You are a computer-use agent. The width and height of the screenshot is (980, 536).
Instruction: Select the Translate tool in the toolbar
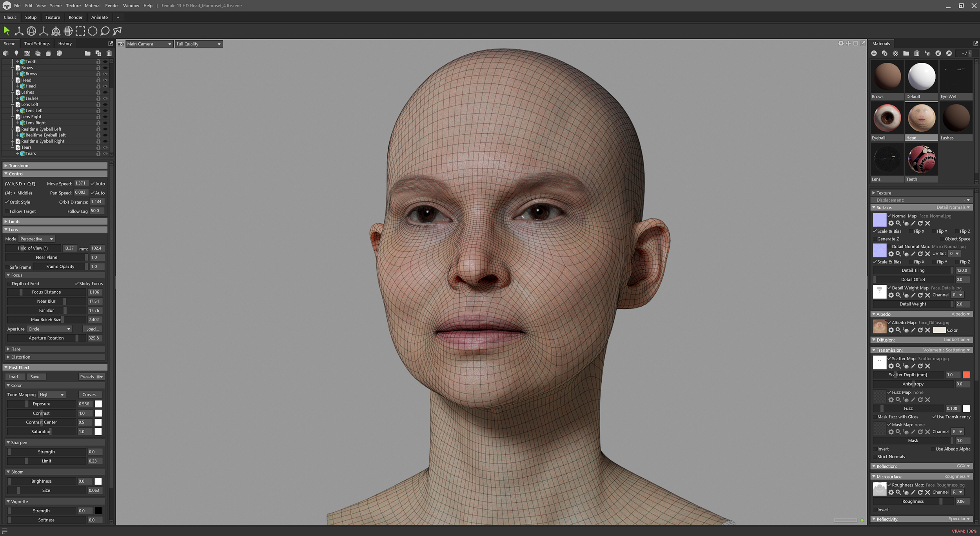18,31
